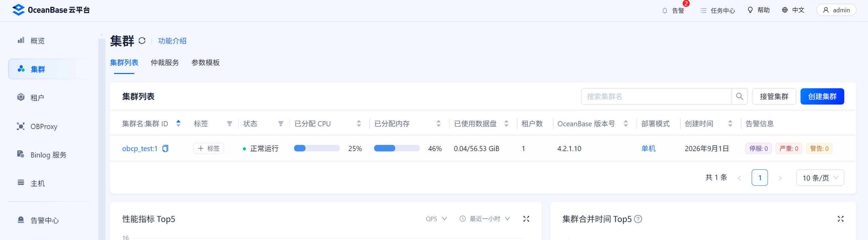
Task: Open the obcp_test:1 cluster link
Action: 140,149
